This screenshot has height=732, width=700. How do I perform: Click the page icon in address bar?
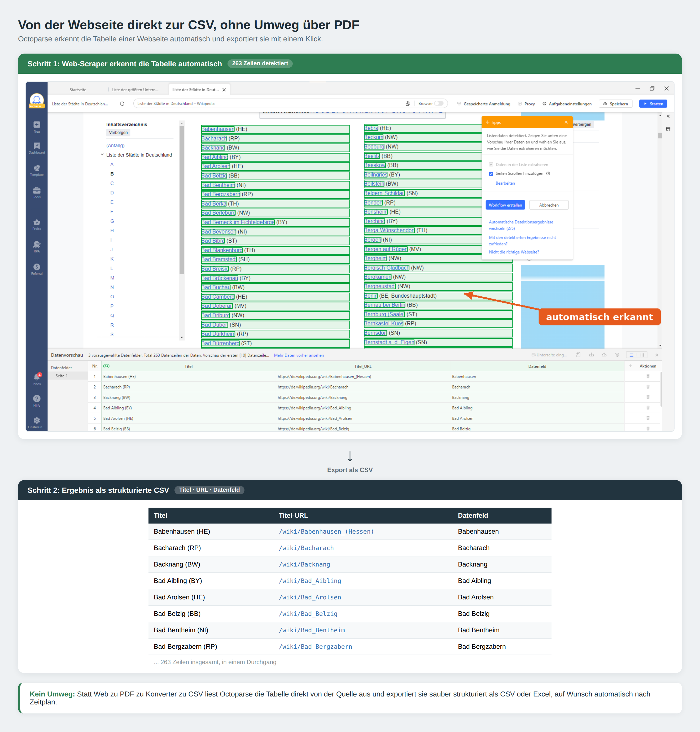408,103
